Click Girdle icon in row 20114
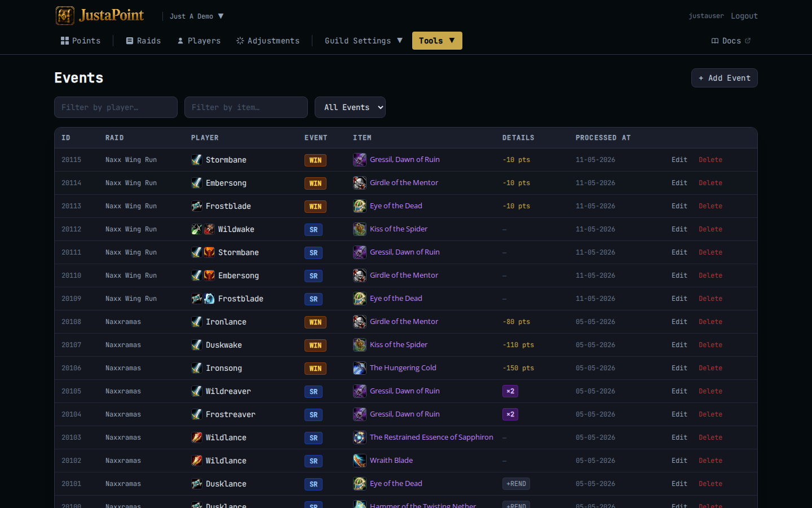The height and width of the screenshot is (508, 812). [x=360, y=183]
